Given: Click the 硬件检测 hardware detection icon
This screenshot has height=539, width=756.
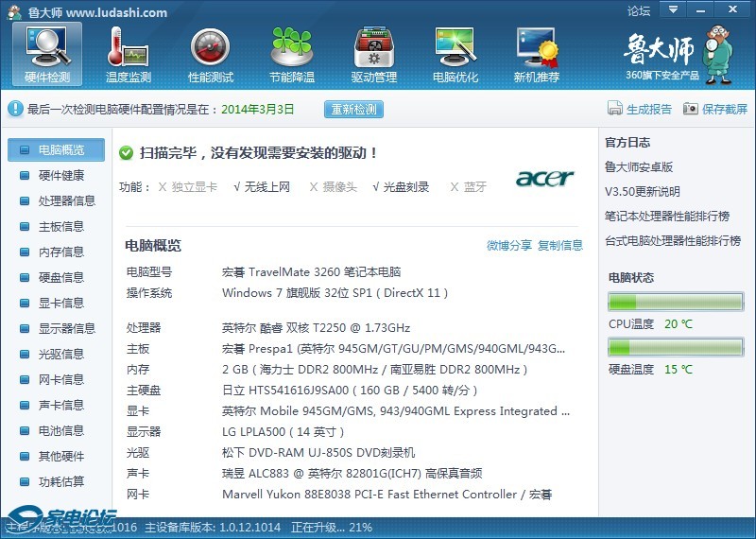Looking at the screenshot, I should click(47, 45).
